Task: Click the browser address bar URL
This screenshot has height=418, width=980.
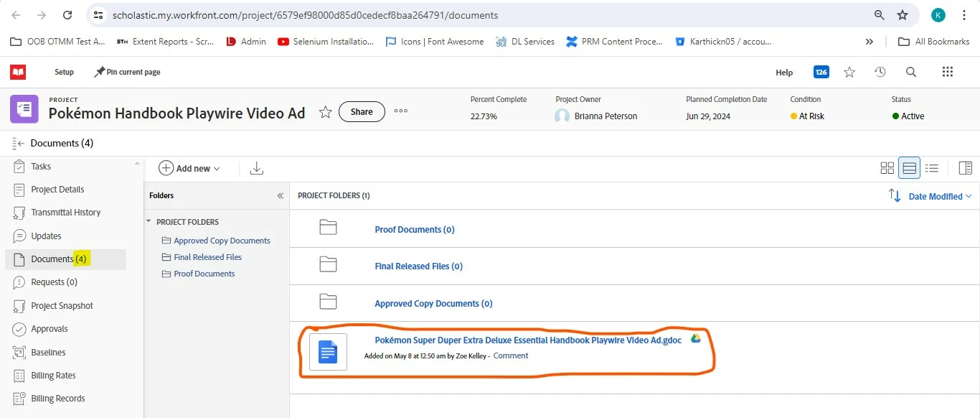Action: point(305,15)
